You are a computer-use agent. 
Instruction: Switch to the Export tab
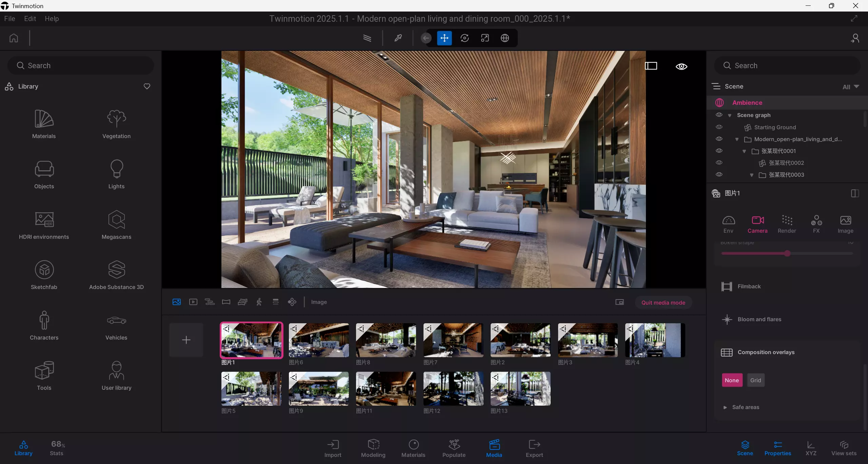pyautogui.click(x=534, y=448)
